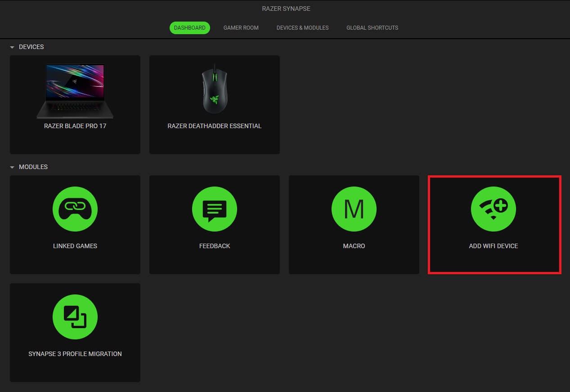570x392 pixels.
Task: Switch to the Dashboard tab
Action: 190,28
